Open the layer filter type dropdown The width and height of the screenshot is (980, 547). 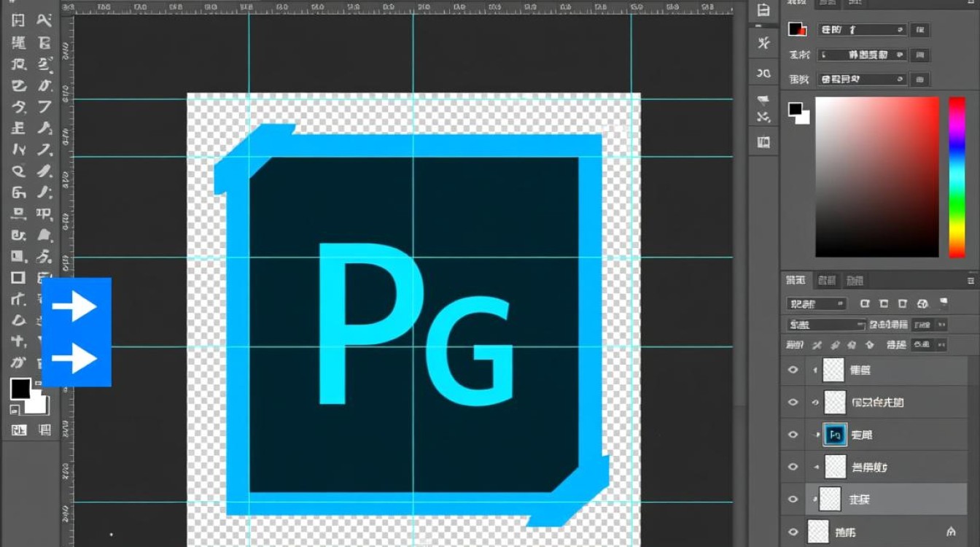click(816, 303)
